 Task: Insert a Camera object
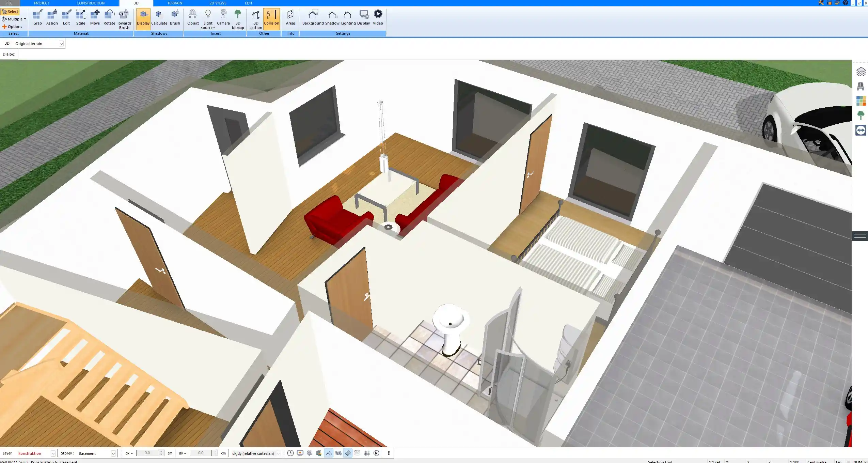[x=223, y=18]
